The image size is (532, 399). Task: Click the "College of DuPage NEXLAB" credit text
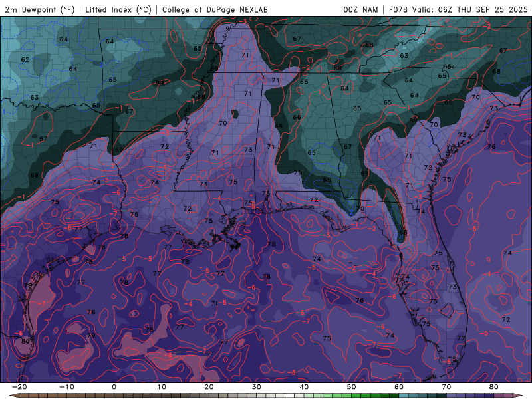[x=215, y=9]
